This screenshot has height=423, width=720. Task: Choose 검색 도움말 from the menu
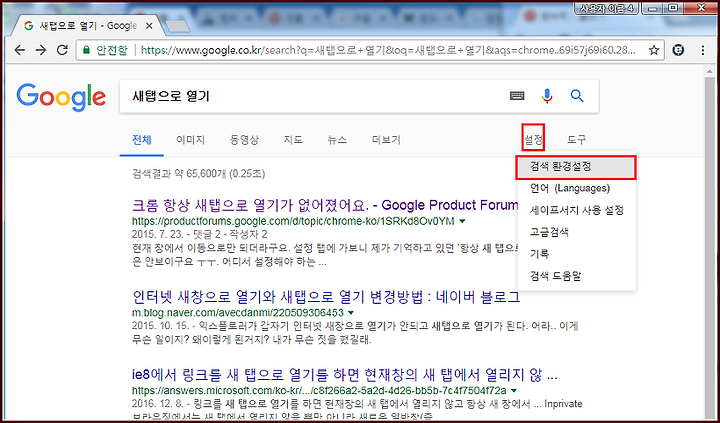click(x=576, y=276)
